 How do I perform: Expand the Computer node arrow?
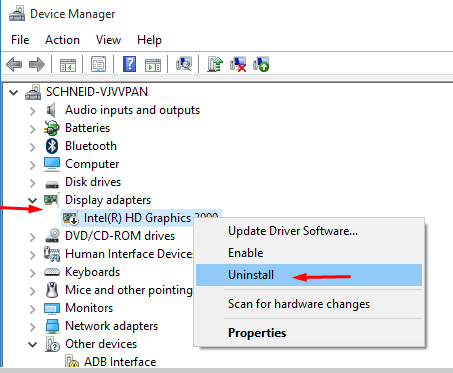click(32, 165)
